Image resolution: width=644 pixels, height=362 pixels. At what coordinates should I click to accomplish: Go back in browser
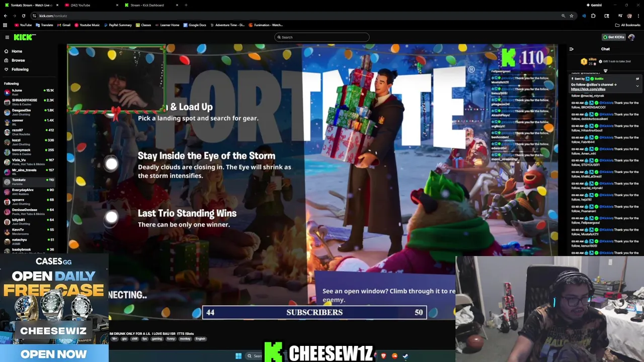[x=6, y=16]
